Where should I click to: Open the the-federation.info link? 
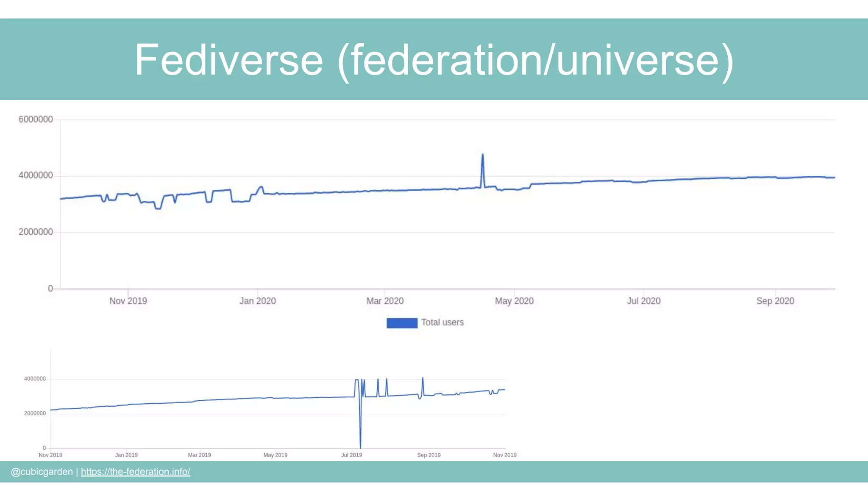[x=136, y=472]
